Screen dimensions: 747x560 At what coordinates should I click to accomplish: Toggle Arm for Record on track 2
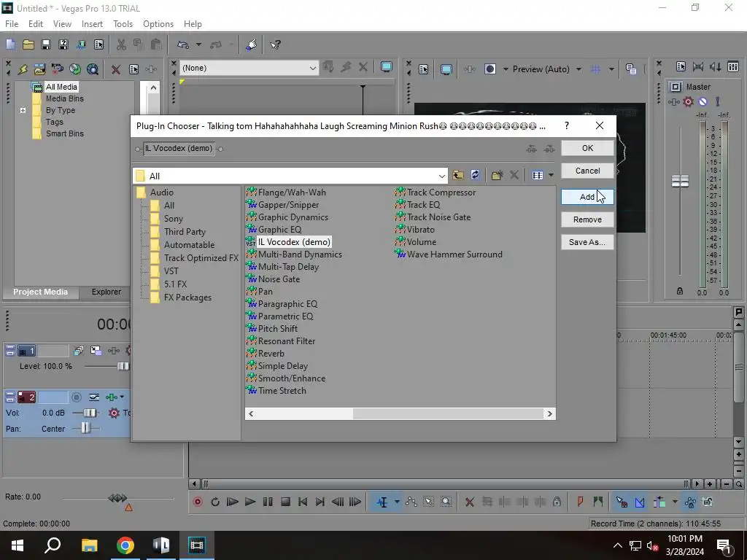76,397
